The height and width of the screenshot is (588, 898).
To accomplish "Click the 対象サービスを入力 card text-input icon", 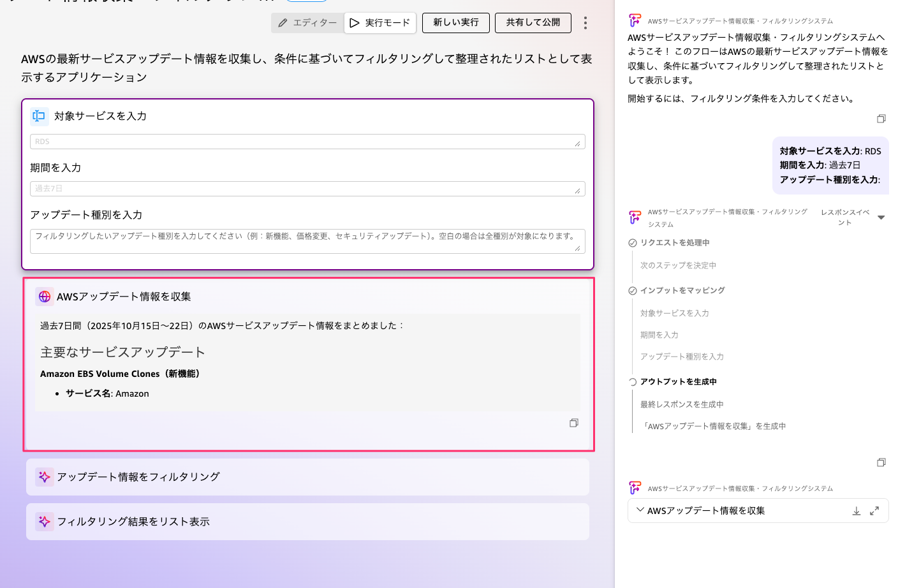I will pyautogui.click(x=39, y=116).
